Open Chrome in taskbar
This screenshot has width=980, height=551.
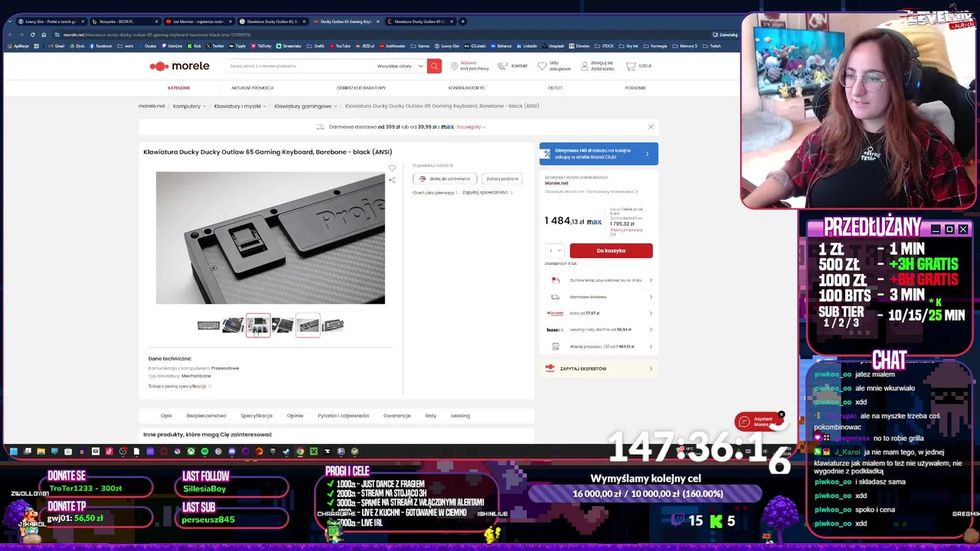coord(299,452)
